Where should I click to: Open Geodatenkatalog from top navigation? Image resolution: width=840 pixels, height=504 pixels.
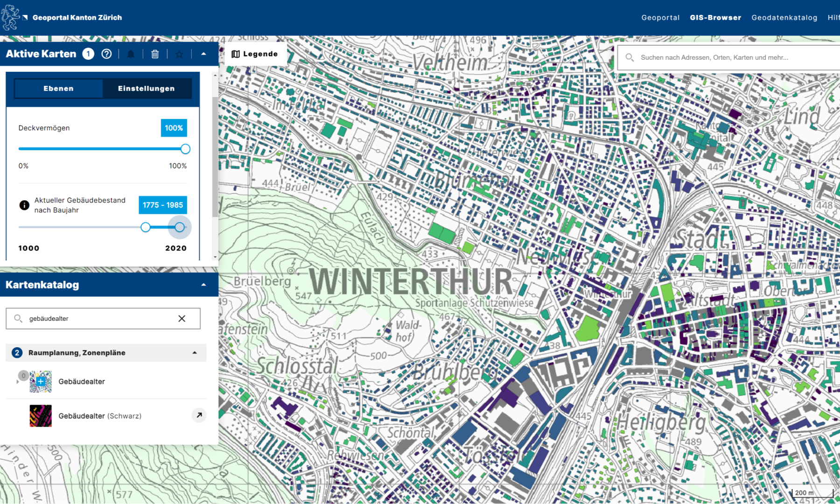click(x=784, y=18)
